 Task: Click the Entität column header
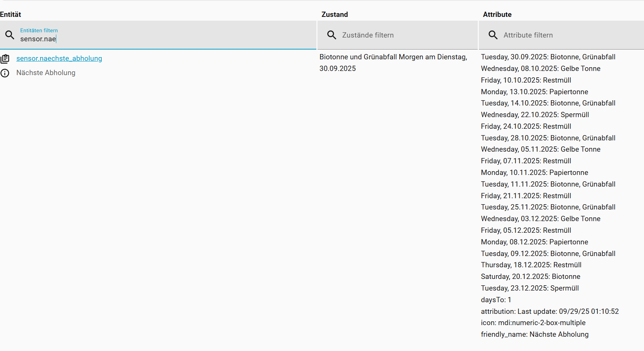tap(11, 15)
